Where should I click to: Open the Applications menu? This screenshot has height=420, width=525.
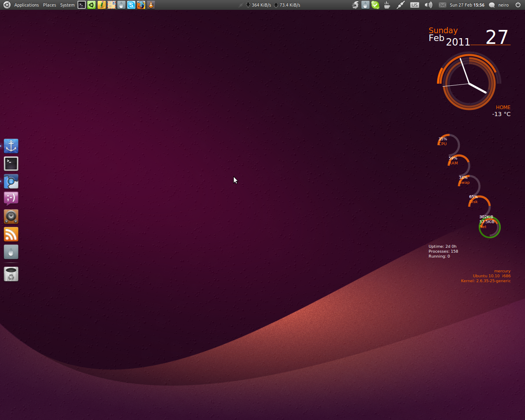click(26, 5)
